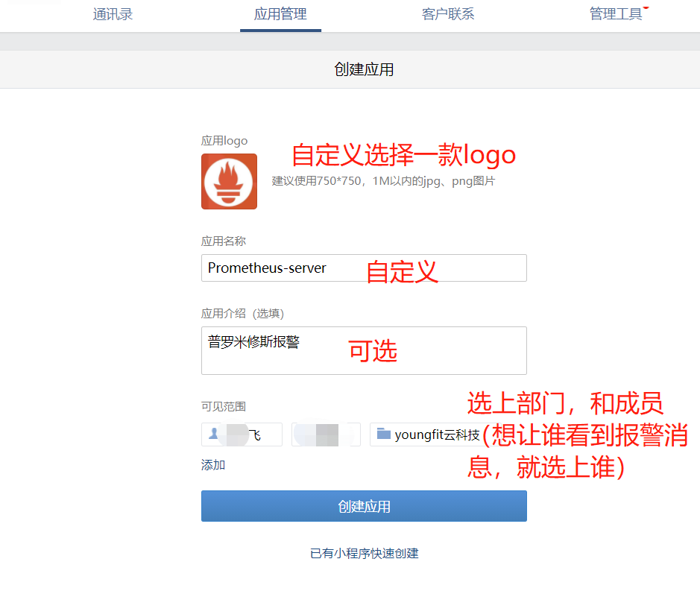Click the 可见范围 label

[223, 407]
